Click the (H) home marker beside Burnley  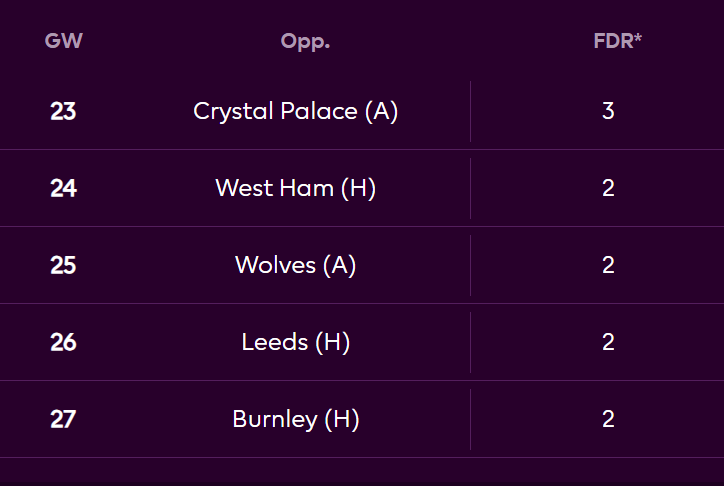[x=341, y=419]
